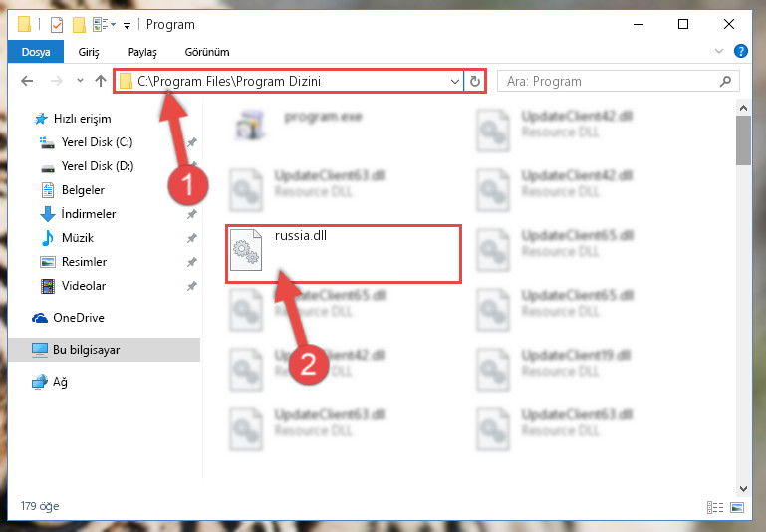Expand the ribbon with chevron
The height and width of the screenshot is (532, 766).
tap(718, 51)
